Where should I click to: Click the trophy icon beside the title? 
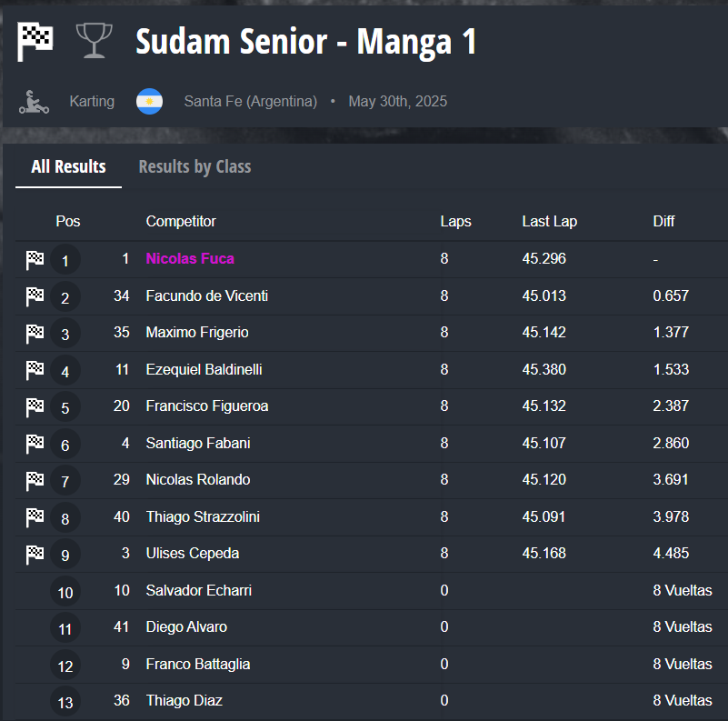(93, 41)
